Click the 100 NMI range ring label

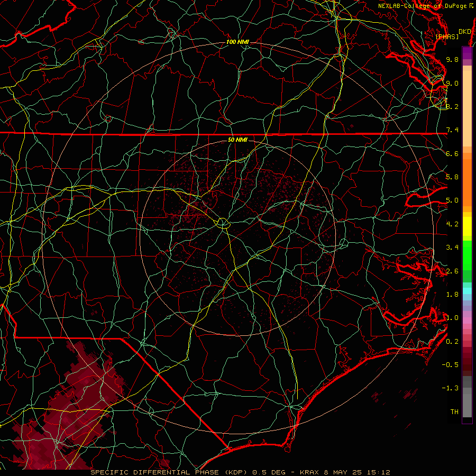pos(237,42)
